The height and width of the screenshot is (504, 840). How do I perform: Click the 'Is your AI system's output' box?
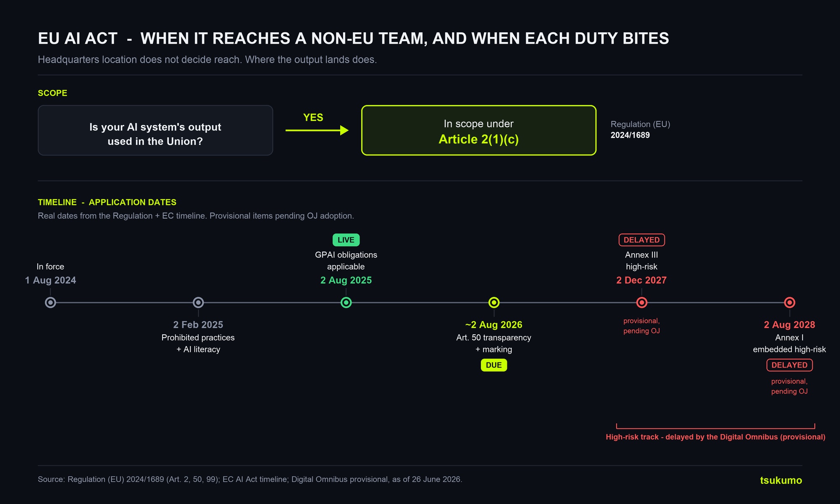point(155,130)
